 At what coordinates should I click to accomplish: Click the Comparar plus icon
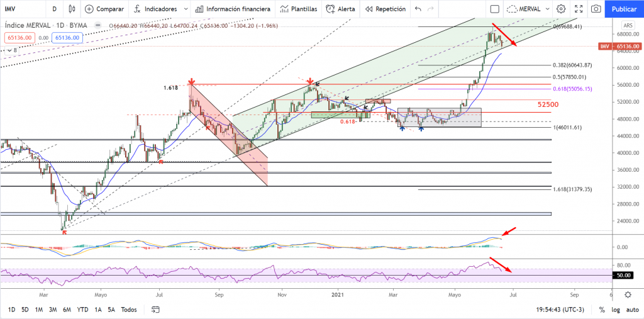coord(89,9)
